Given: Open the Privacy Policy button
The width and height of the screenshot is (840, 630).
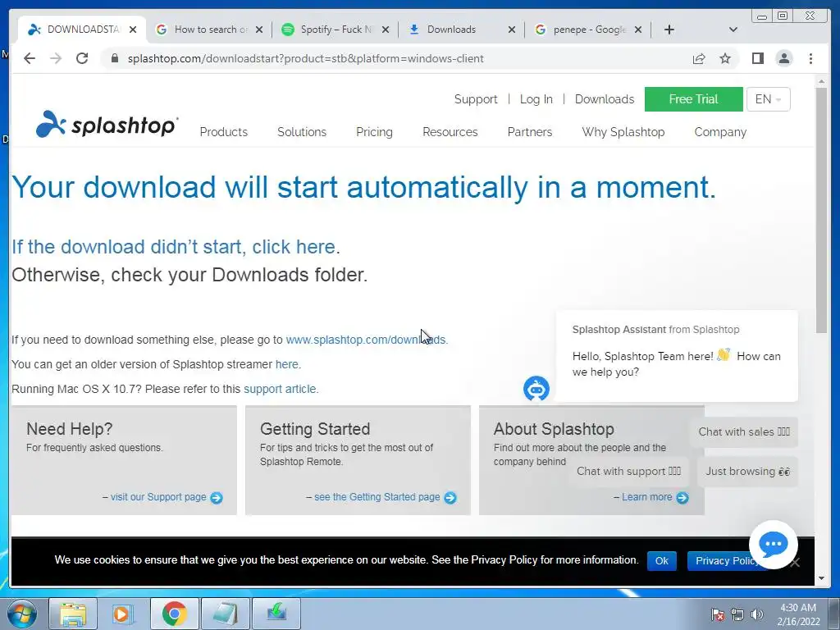Looking at the screenshot, I should tap(722, 561).
